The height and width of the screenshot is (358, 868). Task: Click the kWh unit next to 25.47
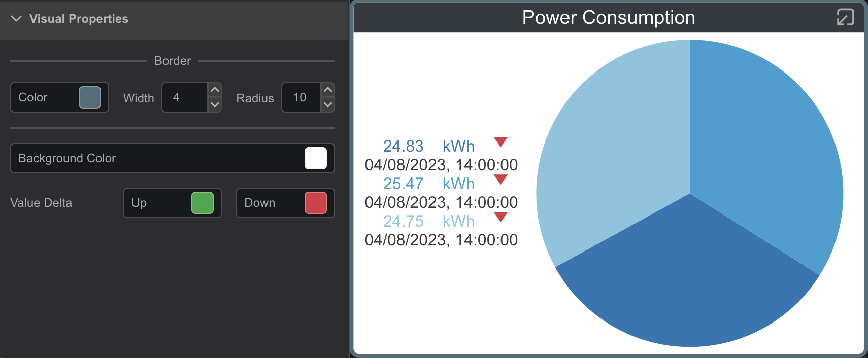point(458,184)
